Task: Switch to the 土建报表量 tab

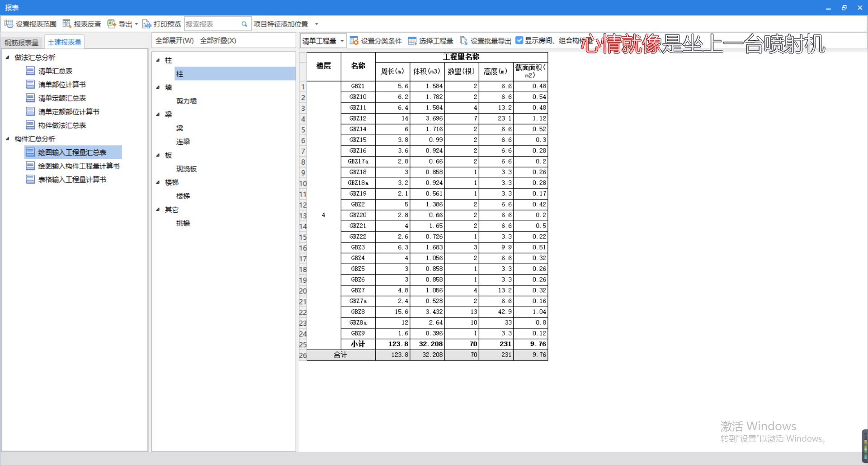Action: [64, 42]
